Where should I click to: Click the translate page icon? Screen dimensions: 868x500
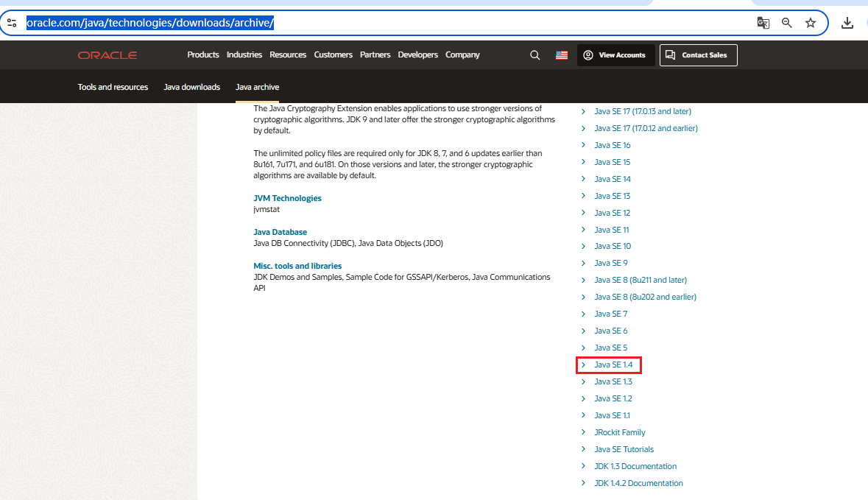[763, 23]
